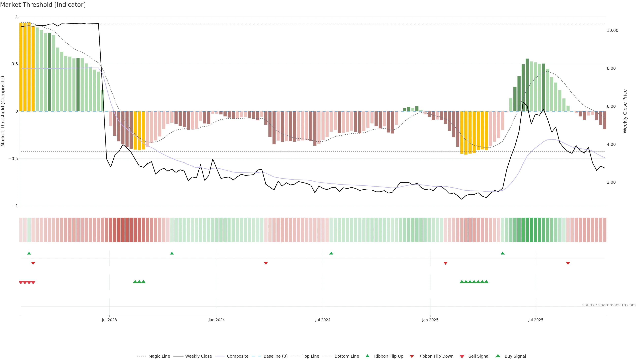Click the last buy signal triangle in 2025
Viewport: 644px width, 362px height.
pyautogui.click(x=486, y=282)
